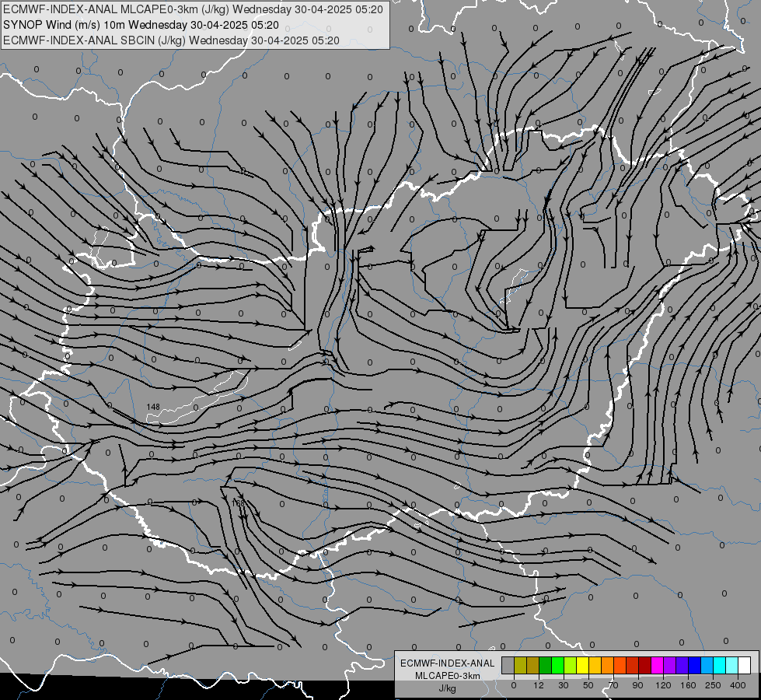Choose the pure blue legend swatch

(x=694, y=665)
